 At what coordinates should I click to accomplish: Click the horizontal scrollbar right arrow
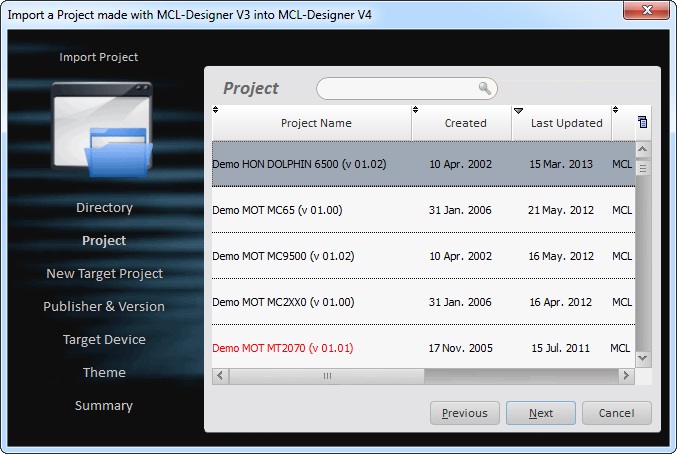626,376
